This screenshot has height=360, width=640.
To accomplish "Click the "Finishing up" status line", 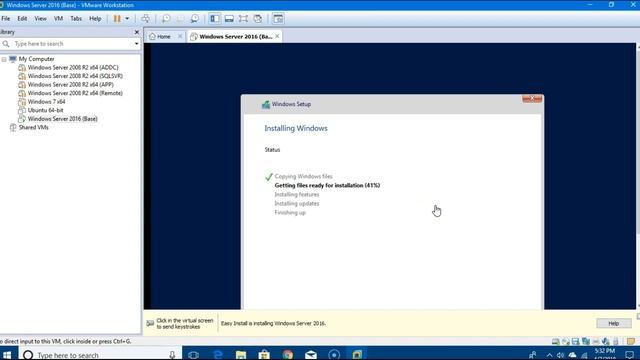I will pyautogui.click(x=290, y=213).
